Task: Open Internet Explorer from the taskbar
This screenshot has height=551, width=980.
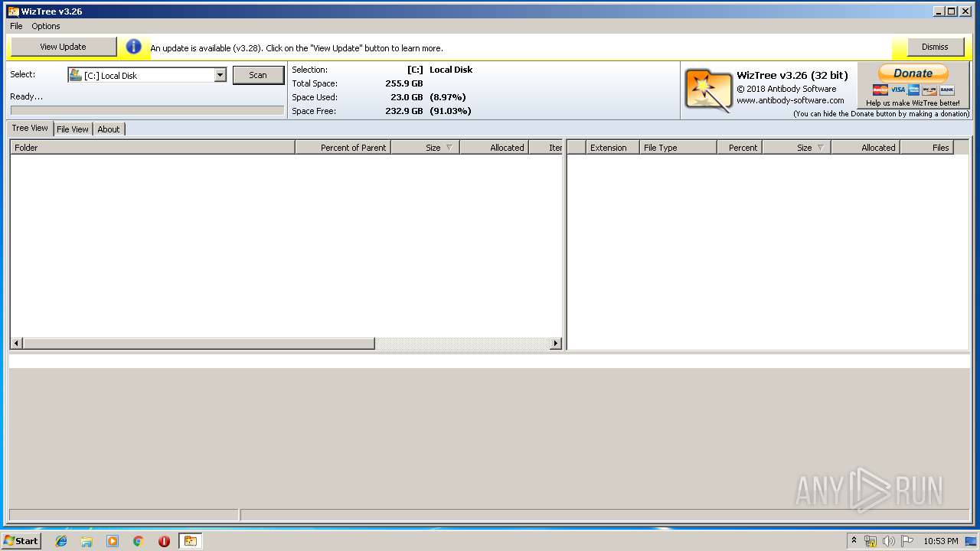Action: (x=61, y=541)
